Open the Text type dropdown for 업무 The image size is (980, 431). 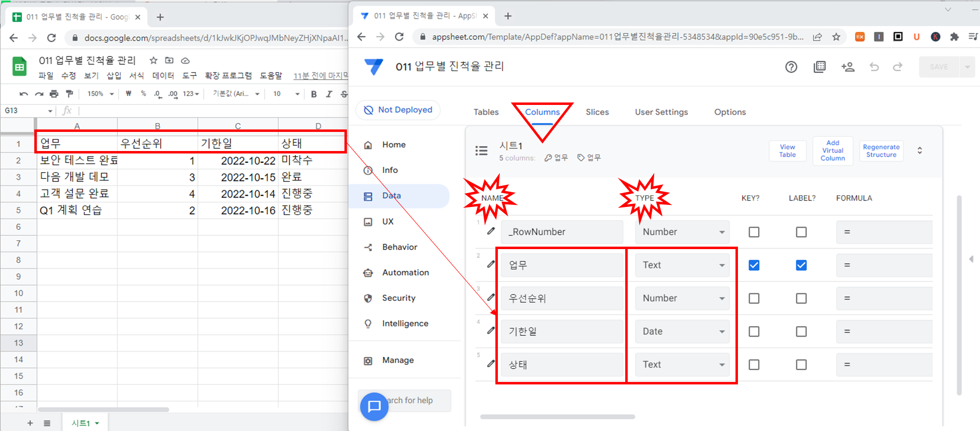tap(682, 265)
